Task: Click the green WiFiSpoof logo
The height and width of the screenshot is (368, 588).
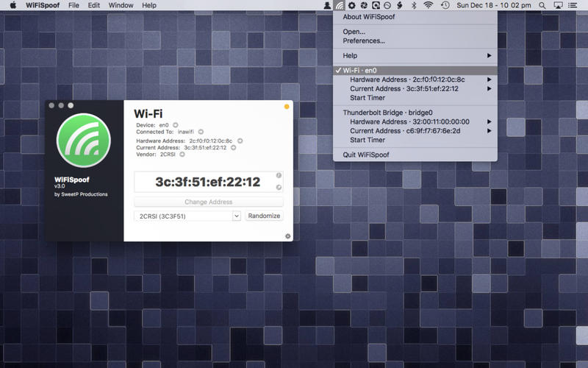Action: [x=84, y=140]
